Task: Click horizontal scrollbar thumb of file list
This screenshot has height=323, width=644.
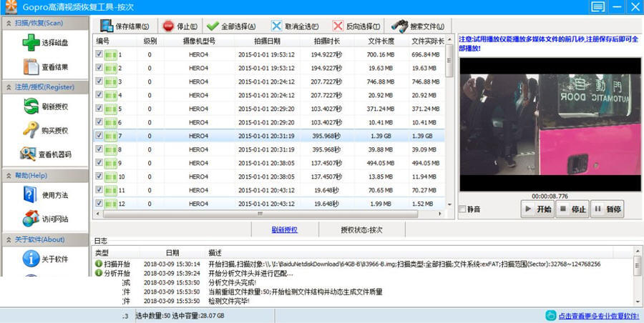Action: [260, 214]
